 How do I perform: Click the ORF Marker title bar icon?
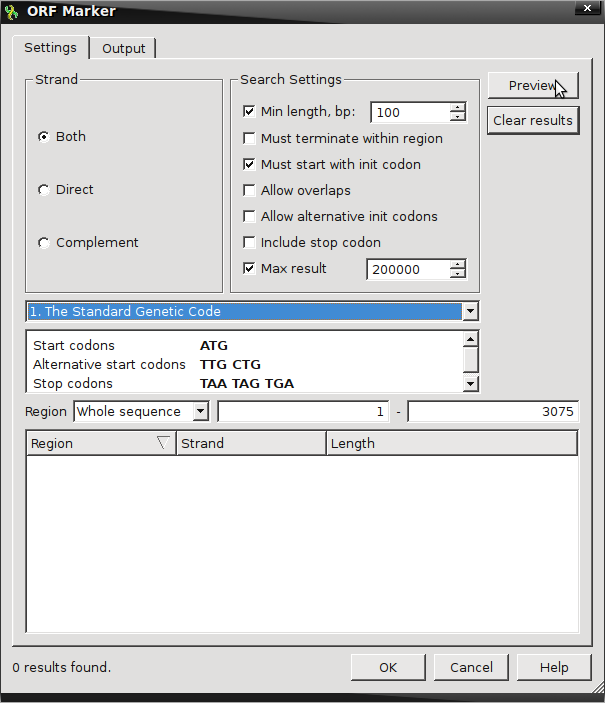(12, 11)
